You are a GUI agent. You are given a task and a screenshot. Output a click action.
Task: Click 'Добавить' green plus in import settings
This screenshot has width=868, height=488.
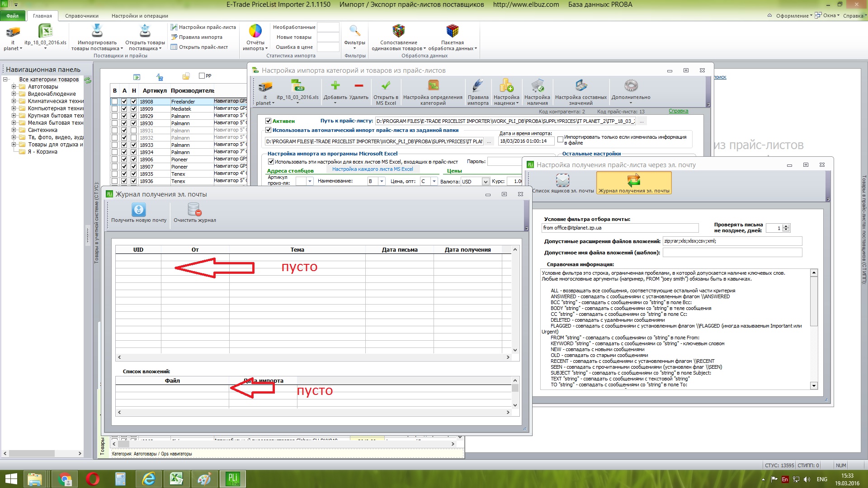tap(335, 86)
